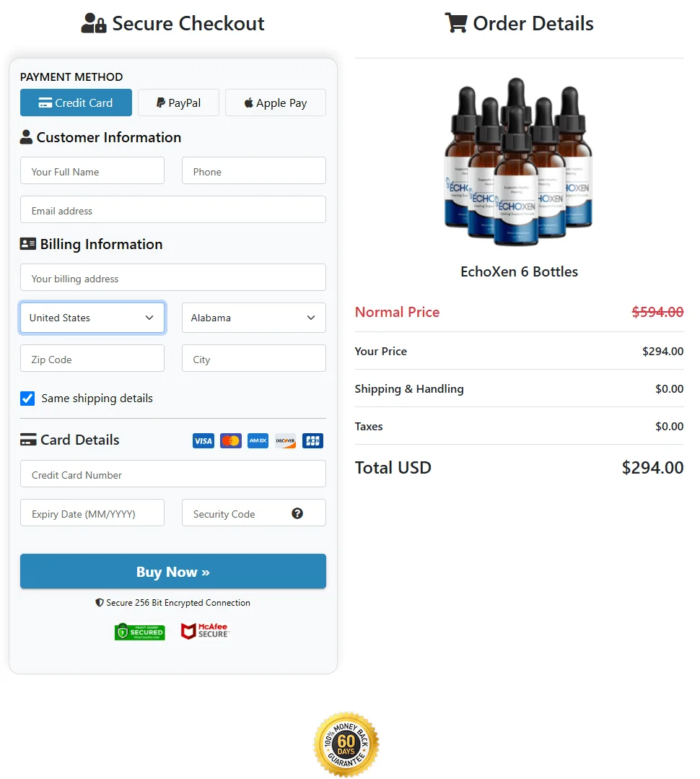Click the Mastercard icon
700x779 pixels.
pyautogui.click(x=230, y=440)
